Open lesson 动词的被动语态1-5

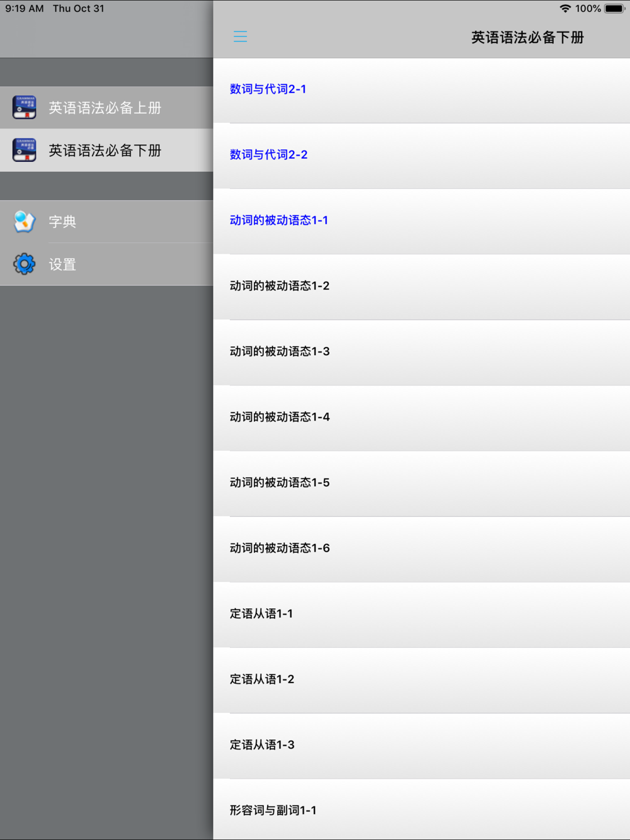[x=421, y=483]
